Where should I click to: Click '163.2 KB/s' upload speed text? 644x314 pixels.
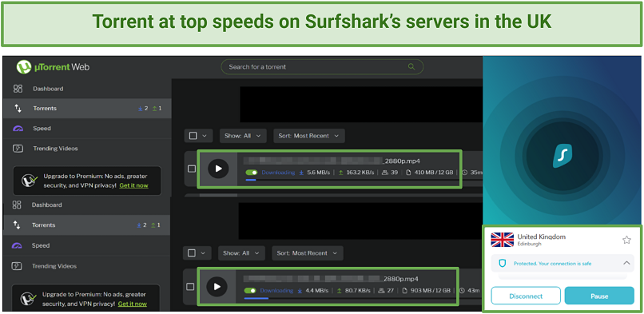(360, 173)
